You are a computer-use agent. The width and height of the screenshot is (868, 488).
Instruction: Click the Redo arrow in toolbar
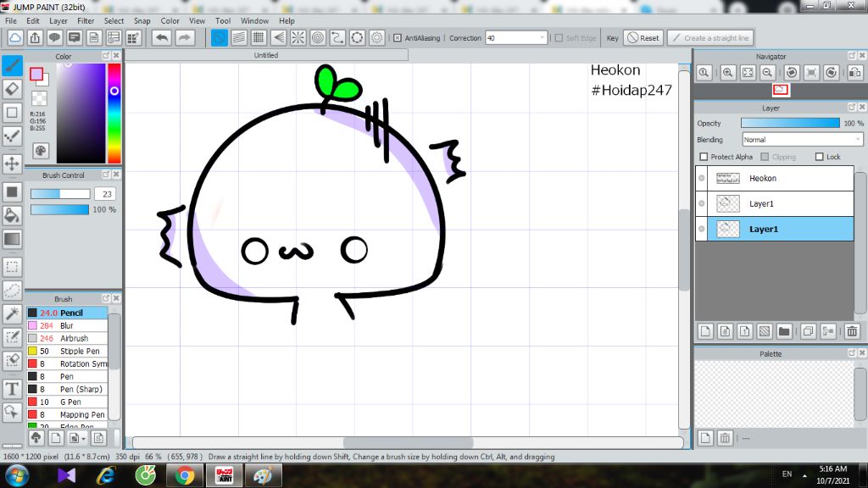pos(185,37)
